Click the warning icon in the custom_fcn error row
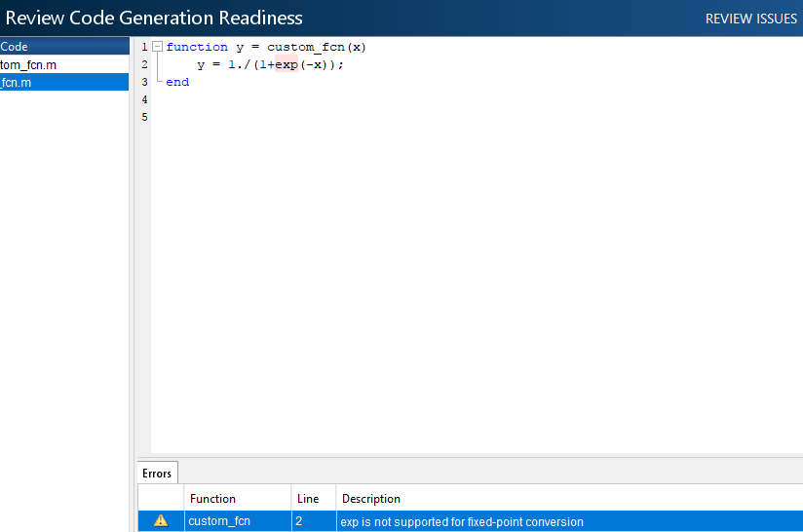Viewport: 803px width, 532px height. pos(161,520)
